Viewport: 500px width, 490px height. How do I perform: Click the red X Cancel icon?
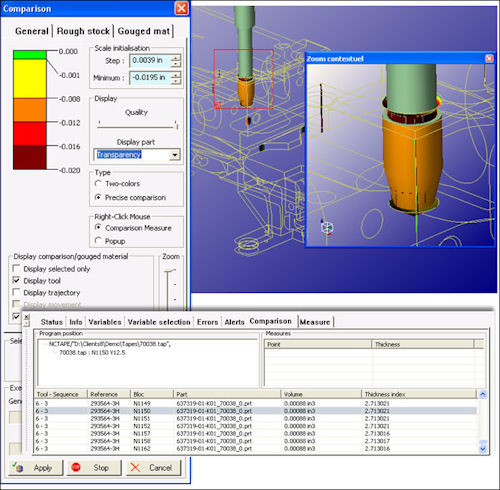coord(135,467)
